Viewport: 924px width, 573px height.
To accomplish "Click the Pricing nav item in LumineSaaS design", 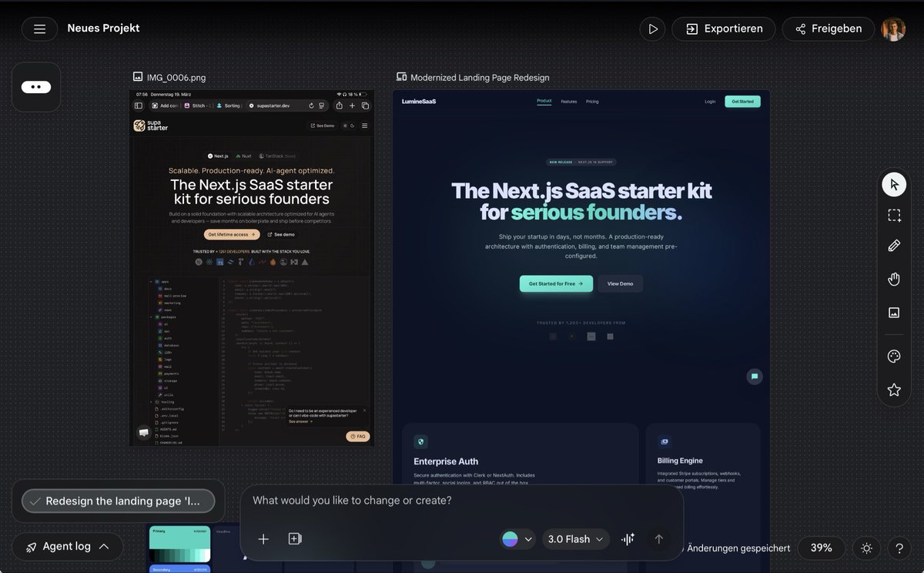I will click(592, 102).
